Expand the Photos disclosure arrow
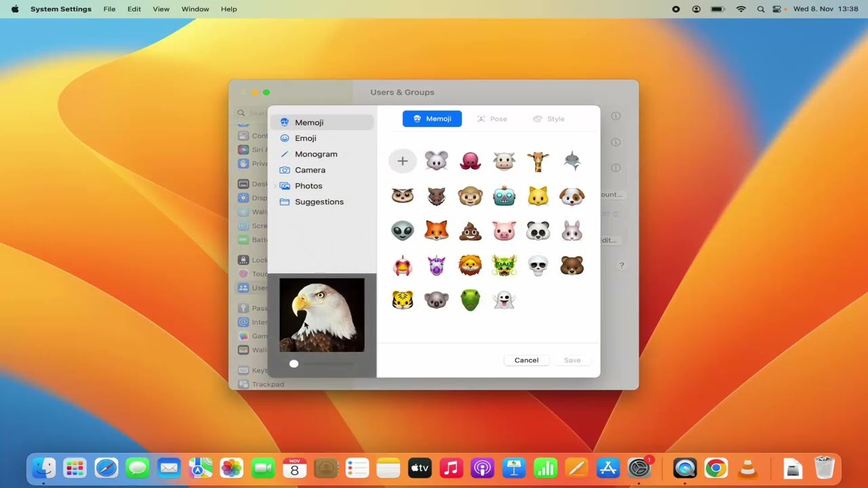868x488 pixels. click(x=275, y=186)
